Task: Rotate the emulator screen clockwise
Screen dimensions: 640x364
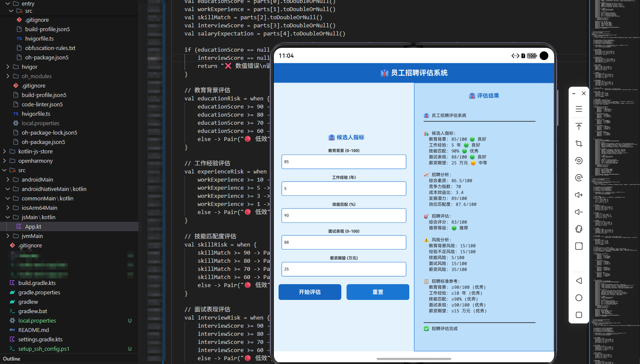Action: [x=579, y=178]
